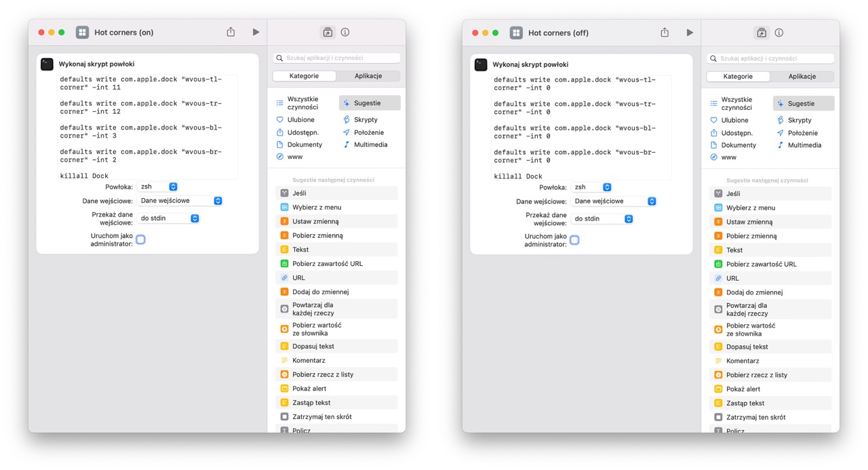Image resolution: width=868 pixels, height=470 pixels.
Task: Enable Uruchom jako administrator in Hot corners (on)
Action: (x=140, y=239)
